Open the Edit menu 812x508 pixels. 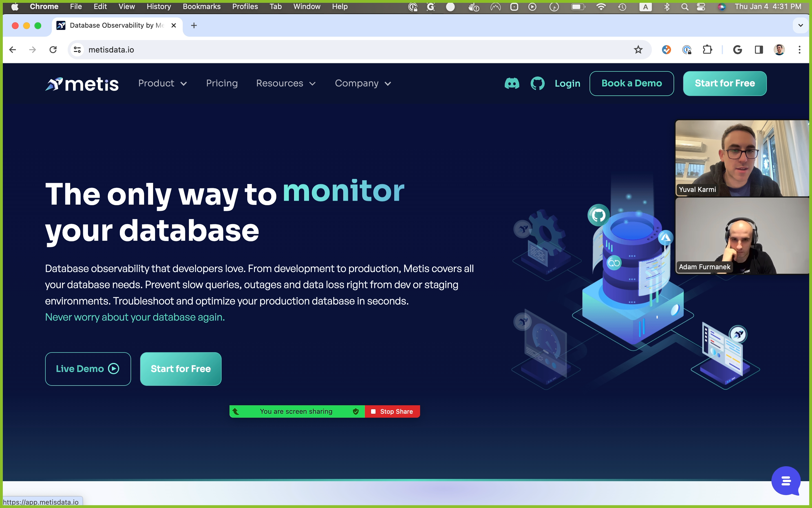pos(100,7)
